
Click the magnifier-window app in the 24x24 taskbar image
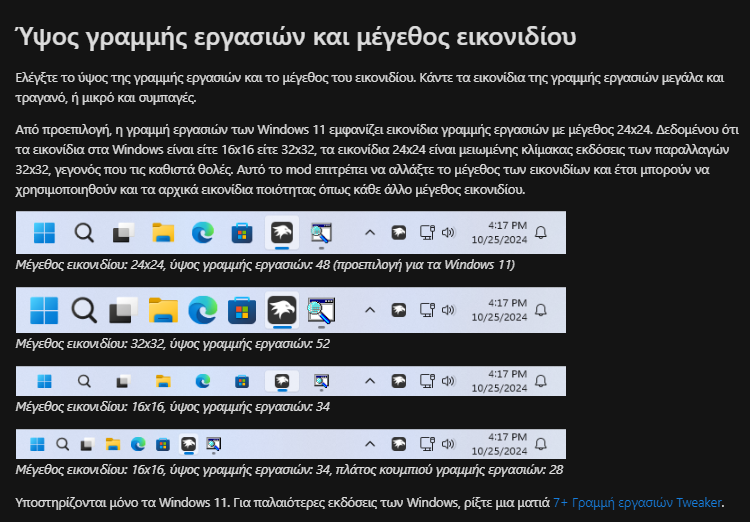coord(321,233)
